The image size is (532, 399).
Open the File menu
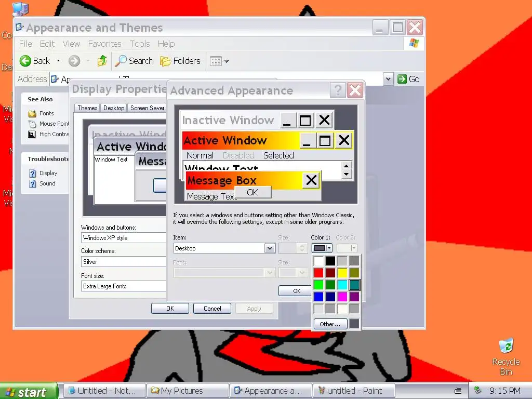coord(25,44)
